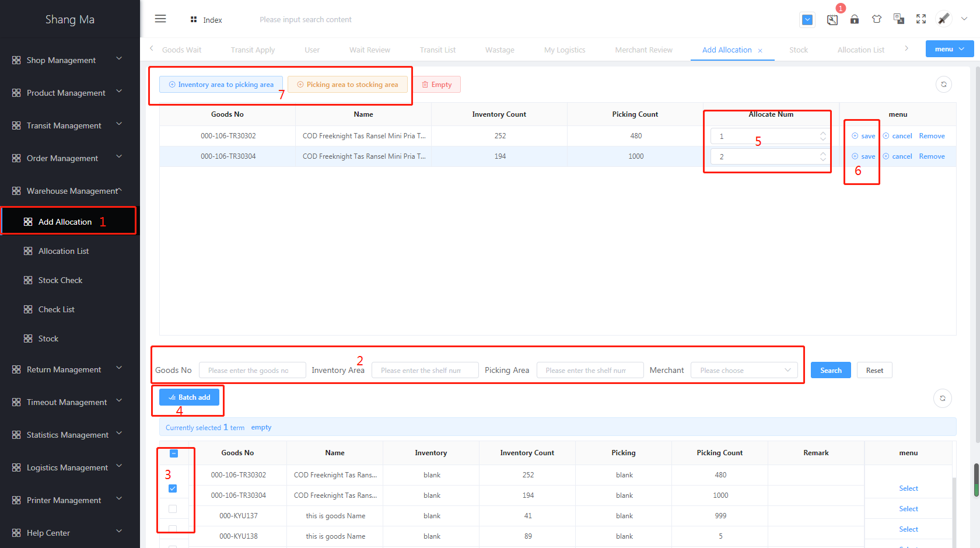Refresh the lower goods table
The height and width of the screenshot is (548, 980).
point(943,399)
